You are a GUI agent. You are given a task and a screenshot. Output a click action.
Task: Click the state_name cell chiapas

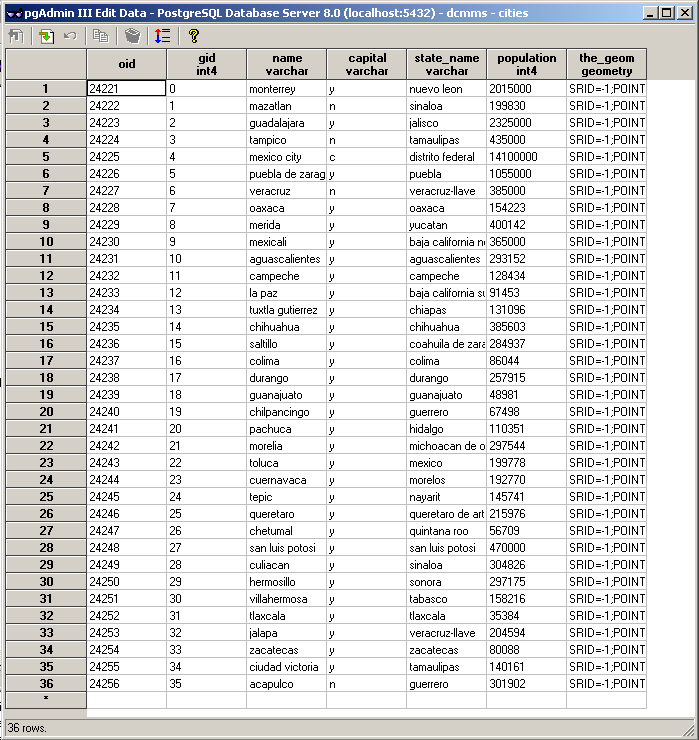pyautogui.click(x=446, y=310)
